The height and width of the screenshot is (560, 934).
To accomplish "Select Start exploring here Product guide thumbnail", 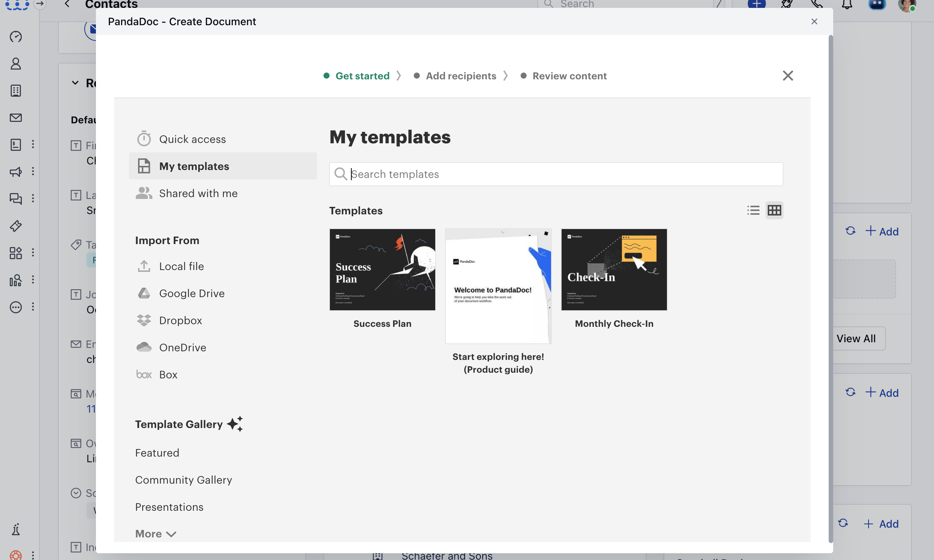I will point(498,286).
